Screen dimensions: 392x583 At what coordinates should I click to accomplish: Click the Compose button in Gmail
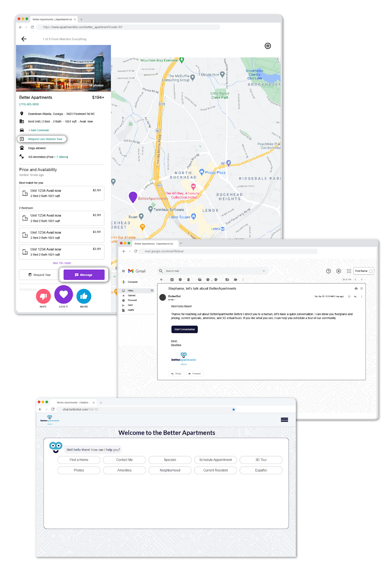pos(130,282)
